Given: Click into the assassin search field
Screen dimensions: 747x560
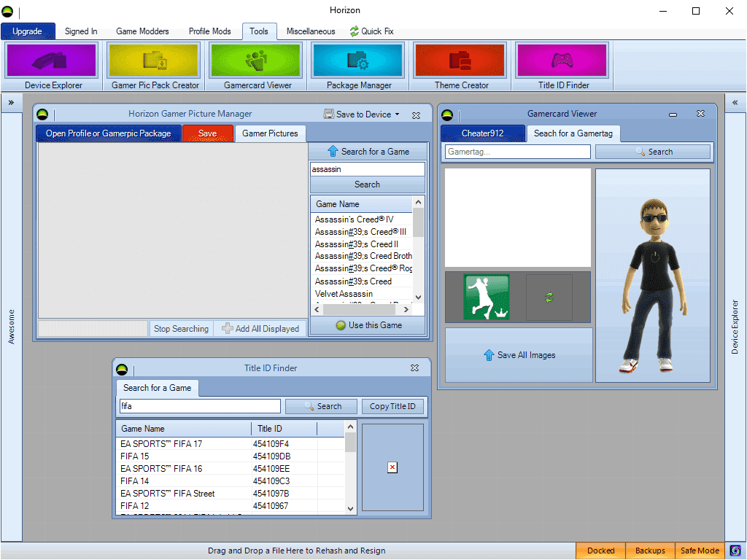Looking at the screenshot, I should pos(368,169).
